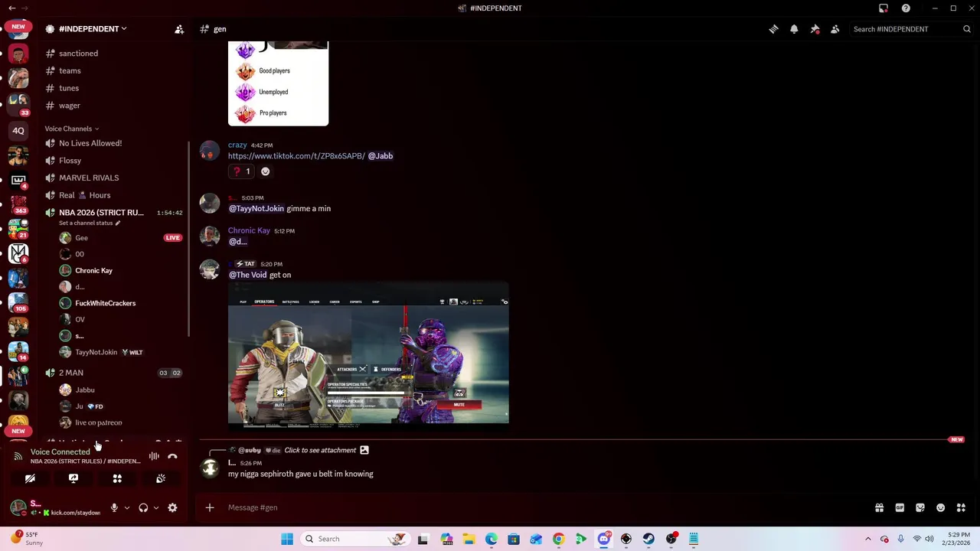Click the @TayyNotJokin mention
The image size is (980, 551).
pos(256,208)
